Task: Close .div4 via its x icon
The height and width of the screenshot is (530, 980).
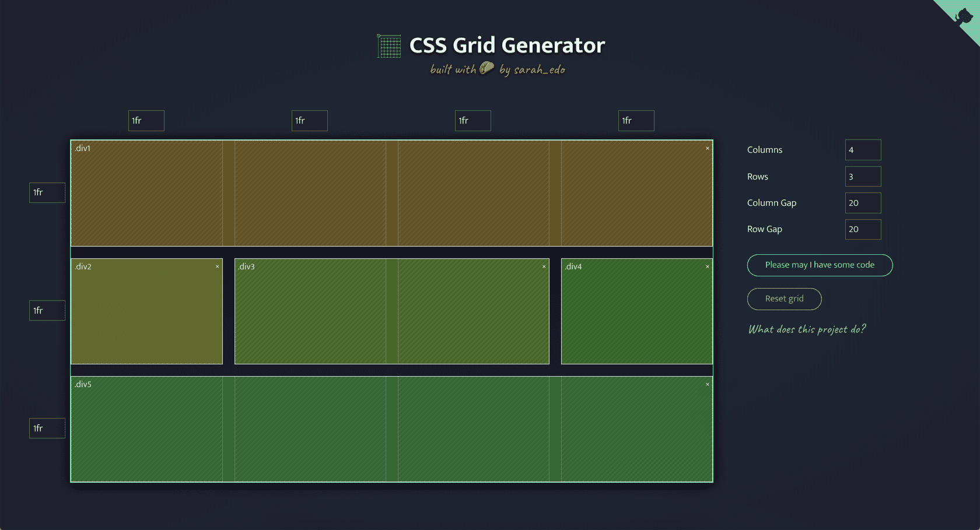Action: pyautogui.click(x=708, y=266)
